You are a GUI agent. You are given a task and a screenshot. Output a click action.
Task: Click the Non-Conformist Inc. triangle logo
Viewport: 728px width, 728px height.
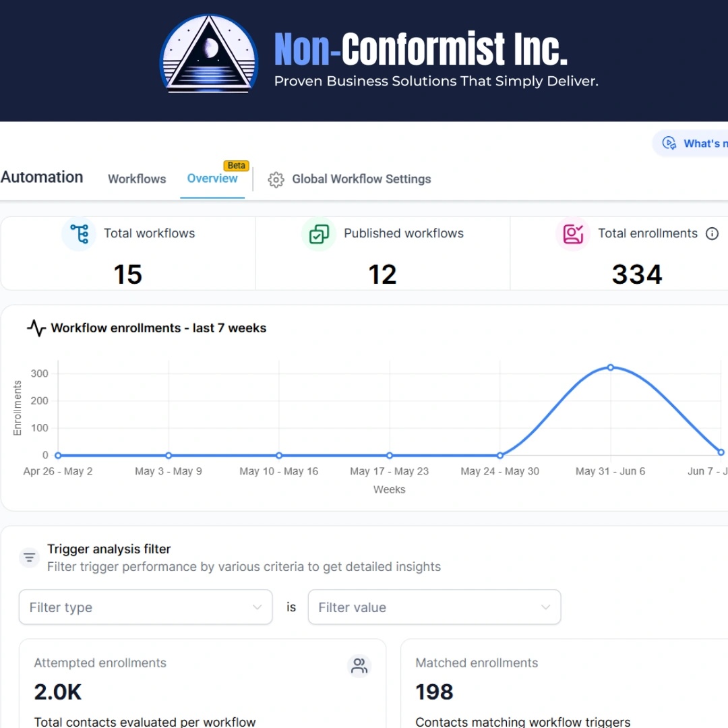[x=209, y=53]
